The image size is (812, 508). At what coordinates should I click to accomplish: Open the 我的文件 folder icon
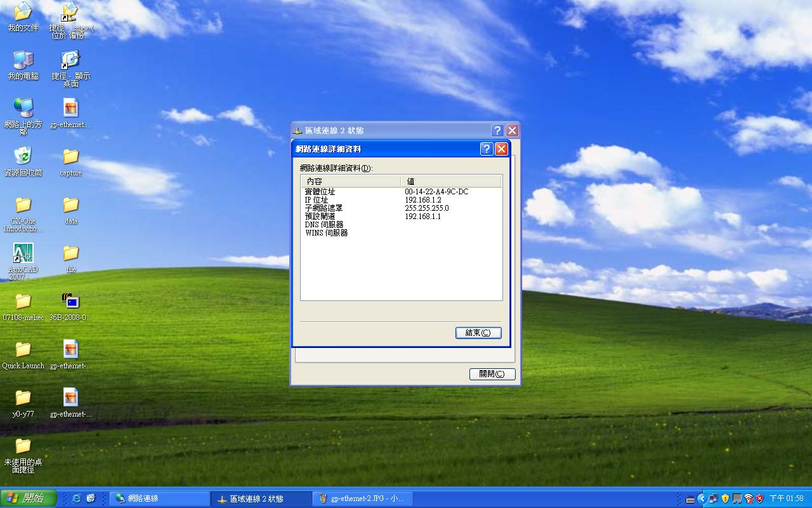tap(23, 12)
